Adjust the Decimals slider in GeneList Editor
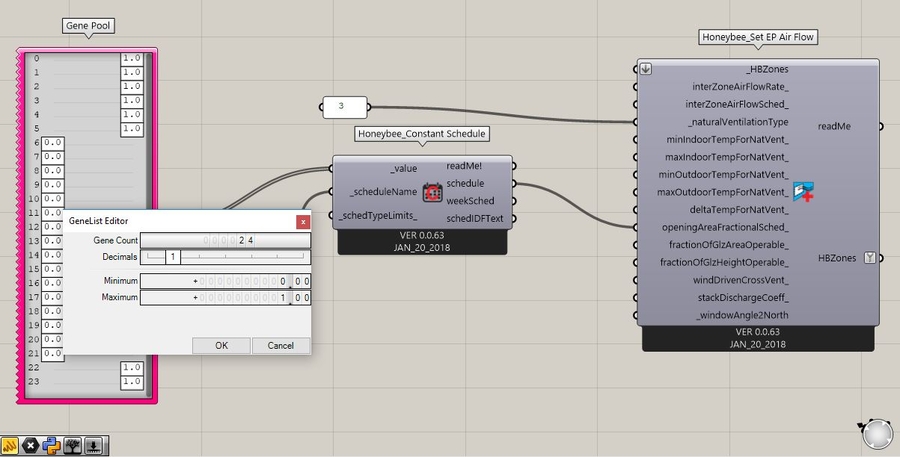Screen dimensions: 900x457 [174, 258]
